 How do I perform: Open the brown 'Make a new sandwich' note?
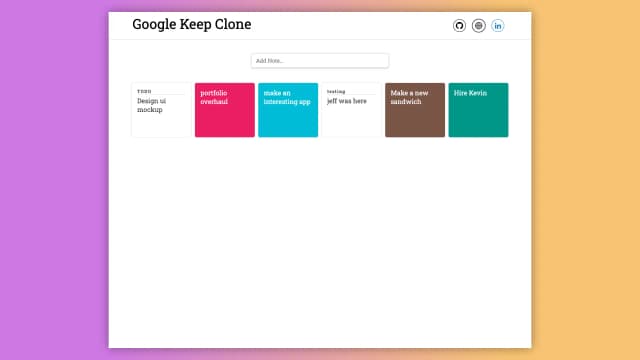415,110
